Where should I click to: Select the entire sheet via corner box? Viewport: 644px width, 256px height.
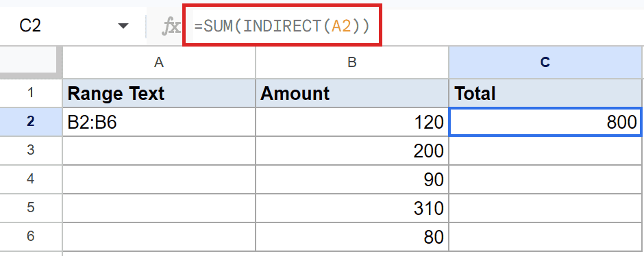click(32, 62)
